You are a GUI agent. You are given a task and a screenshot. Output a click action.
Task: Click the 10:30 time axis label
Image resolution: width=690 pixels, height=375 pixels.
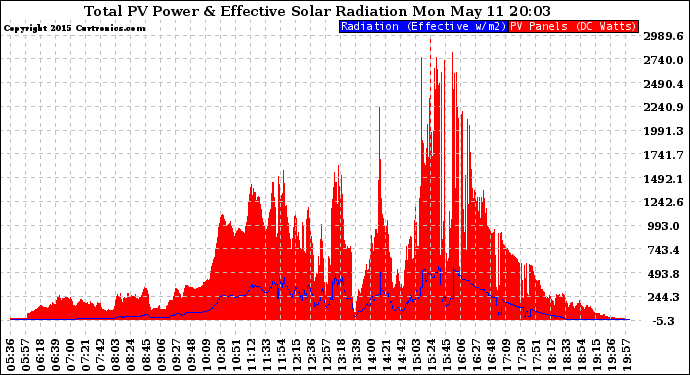(221, 354)
